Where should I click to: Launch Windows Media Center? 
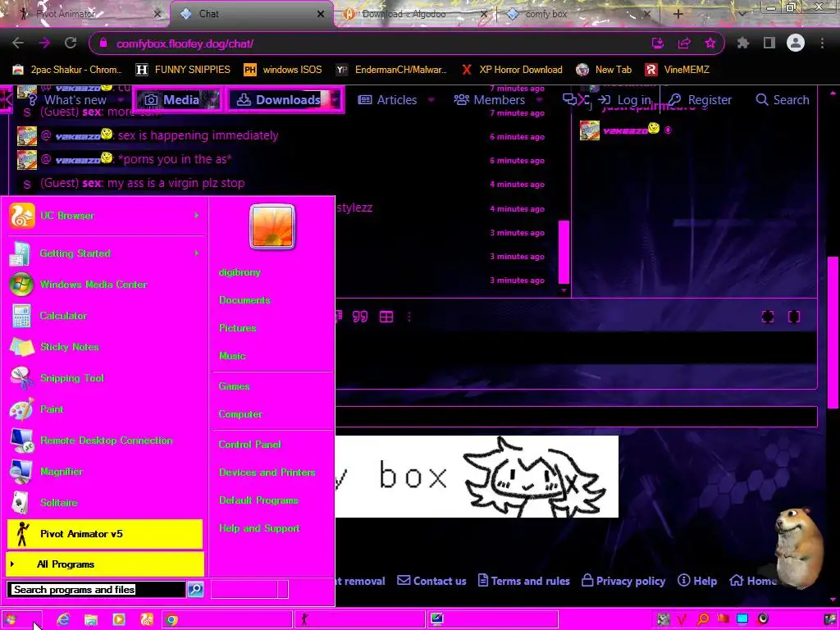(x=105, y=285)
